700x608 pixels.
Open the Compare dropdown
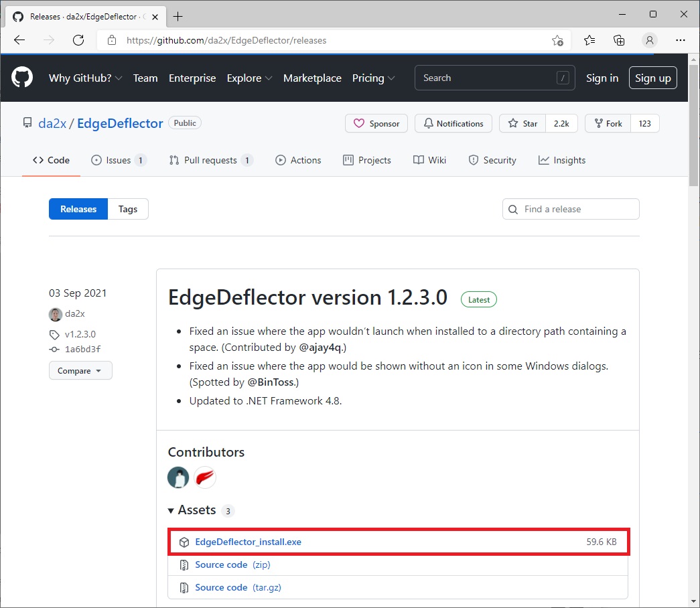[80, 370]
